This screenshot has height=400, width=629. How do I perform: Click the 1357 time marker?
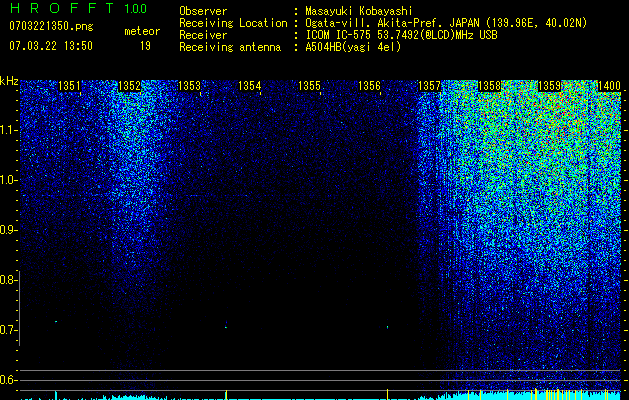pyautogui.click(x=430, y=86)
